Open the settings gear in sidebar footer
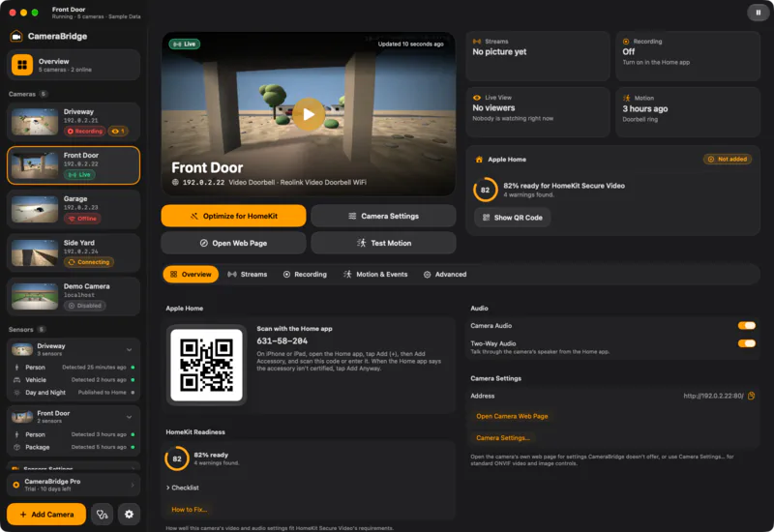 129,515
